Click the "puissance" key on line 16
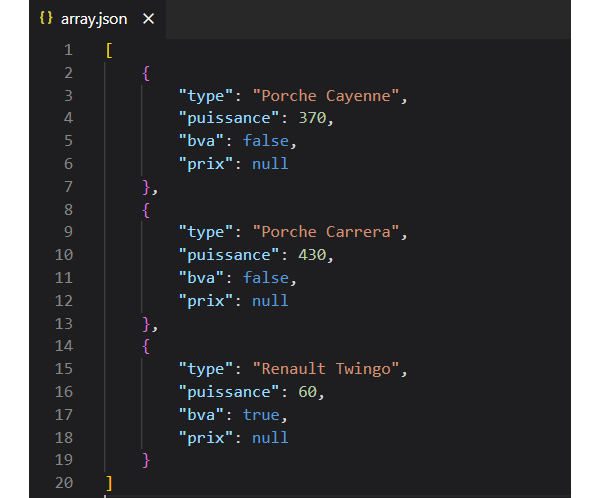Image resolution: width=600 pixels, height=498 pixels. pyautogui.click(x=229, y=393)
